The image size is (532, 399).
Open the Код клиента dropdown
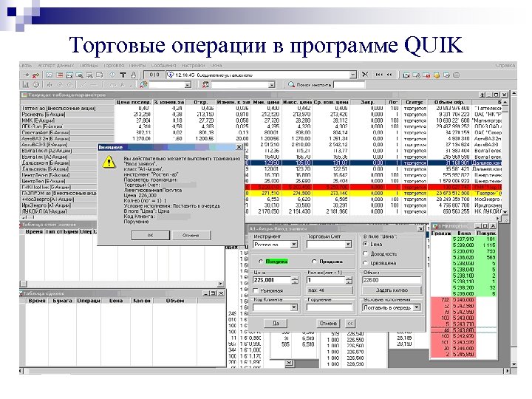click(294, 307)
